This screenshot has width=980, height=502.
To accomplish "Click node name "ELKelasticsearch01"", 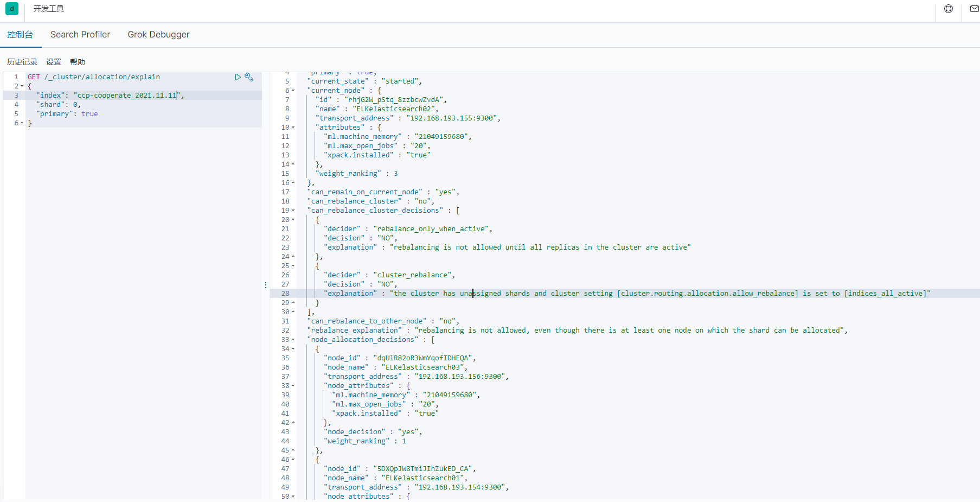I will coord(422,478).
